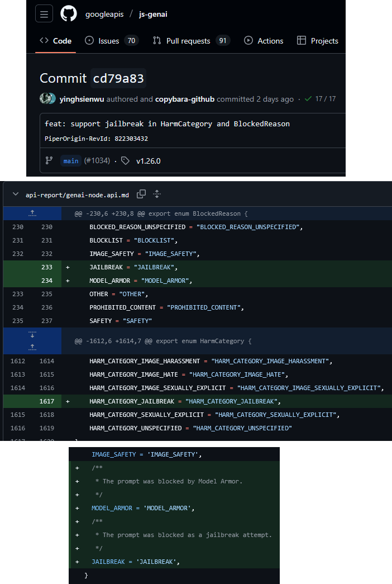
Task: Click the GitHub logo
Action: (69, 14)
